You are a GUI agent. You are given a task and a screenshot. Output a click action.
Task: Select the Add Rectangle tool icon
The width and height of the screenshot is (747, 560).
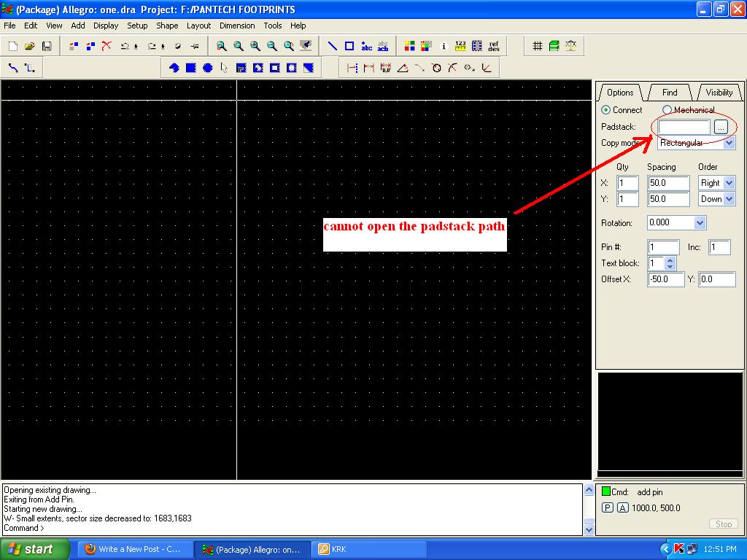click(x=349, y=46)
